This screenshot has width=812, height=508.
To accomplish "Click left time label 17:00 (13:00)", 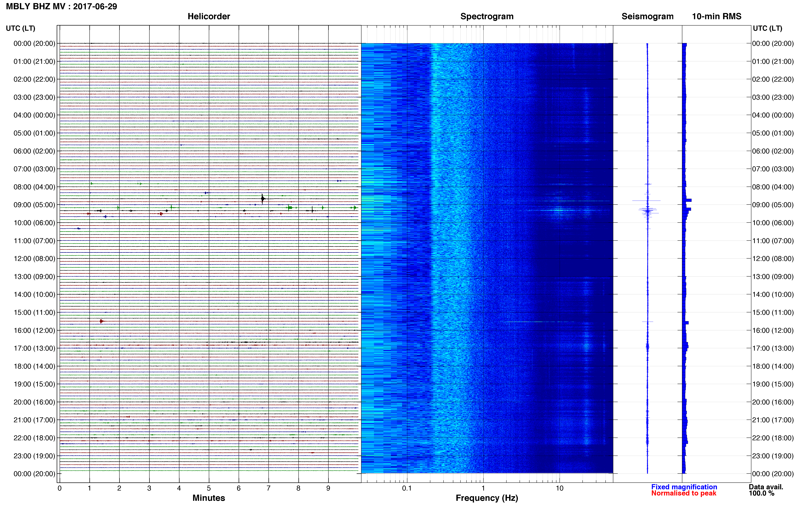I will pyautogui.click(x=34, y=348).
